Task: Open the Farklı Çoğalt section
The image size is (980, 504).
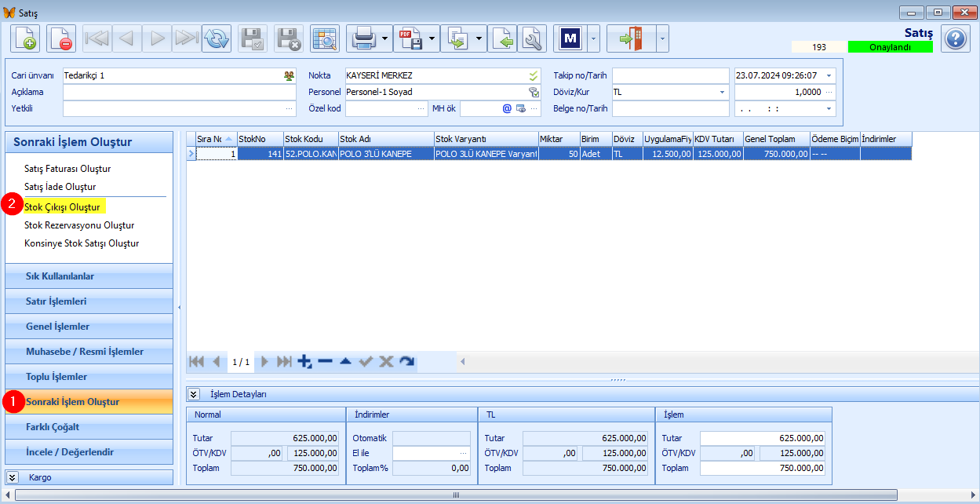Action: tap(89, 427)
